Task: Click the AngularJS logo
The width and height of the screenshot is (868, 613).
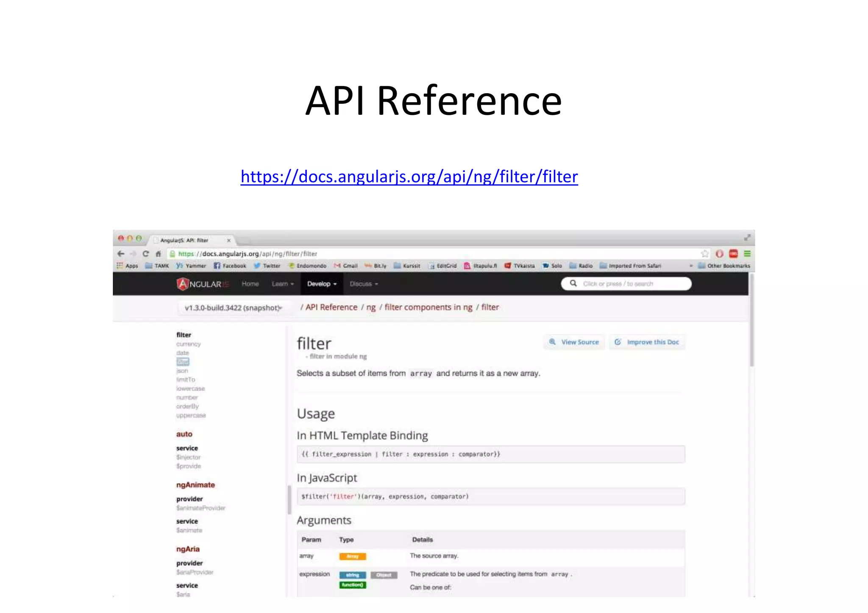Action: pos(203,284)
